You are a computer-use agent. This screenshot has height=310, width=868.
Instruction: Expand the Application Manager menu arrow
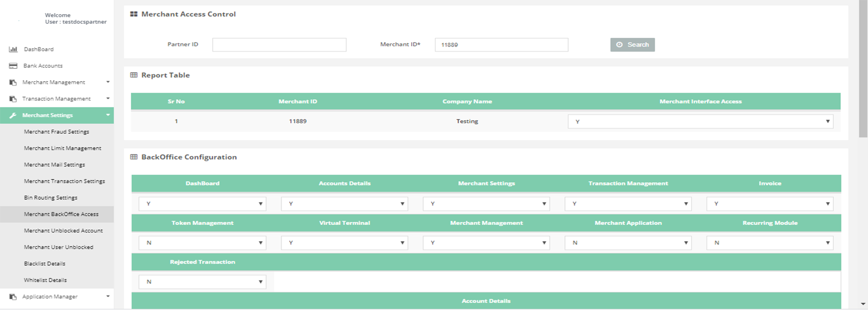pyautogui.click(x=108, y=296)
